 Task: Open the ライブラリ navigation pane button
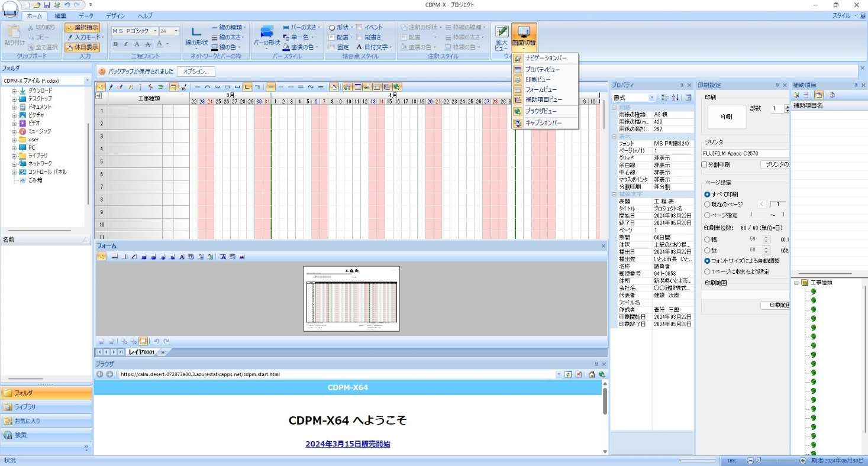tap(46, 407)
